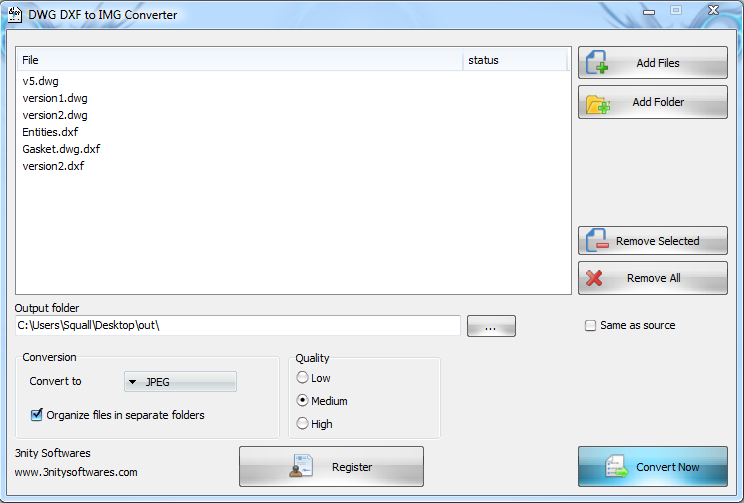Hit the Remove All button text
This screenshot has width=744, height=503.
pyautogui.click(x=653, y=278)
